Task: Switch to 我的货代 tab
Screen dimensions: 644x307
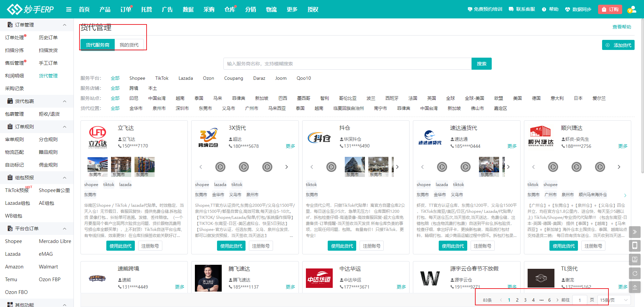Action: tap(129, 45)
